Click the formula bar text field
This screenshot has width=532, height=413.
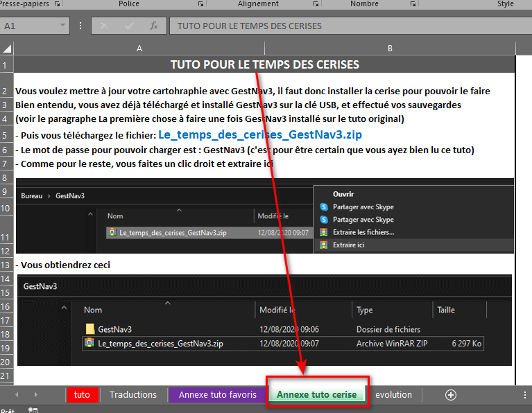[x=350, y=26]
